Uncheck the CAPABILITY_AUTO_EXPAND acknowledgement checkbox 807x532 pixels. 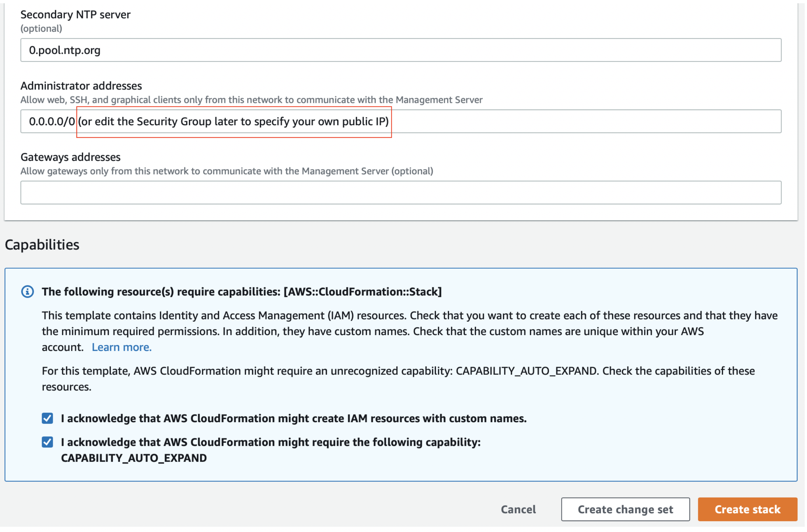(x=48, y=443)
